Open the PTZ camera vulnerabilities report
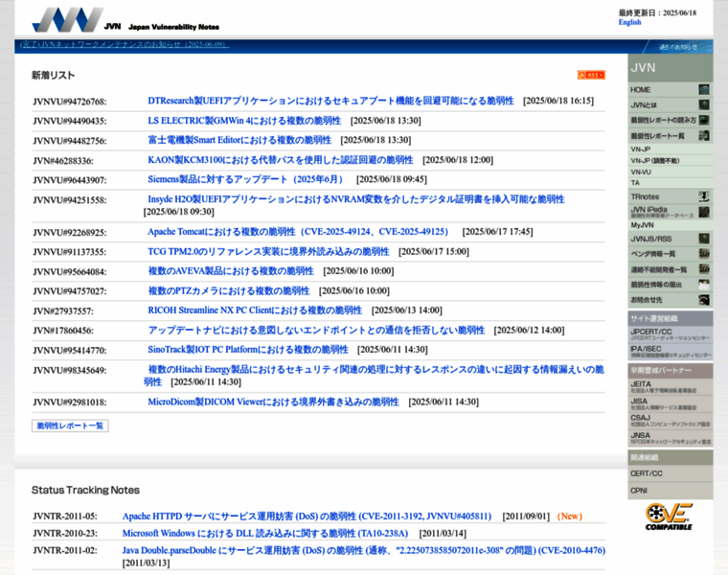 coord(228,291)
